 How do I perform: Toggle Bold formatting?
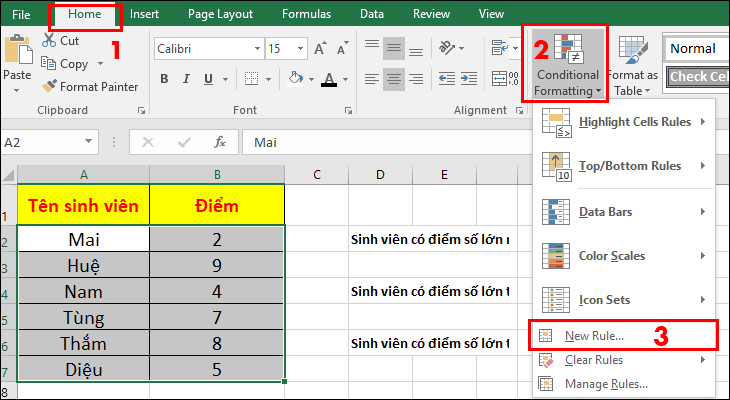coord(164,78)
